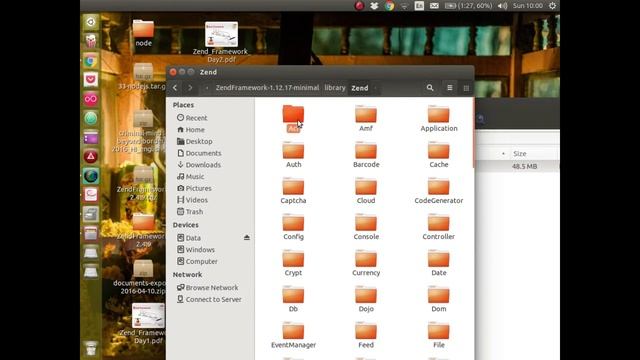Open the Feed folder
This screenshot has width=640, height=360.
366,336
